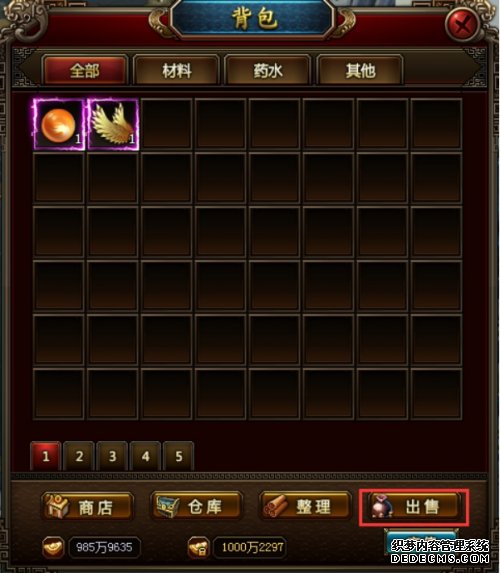Click the gold ingot currency icon

[53, 547]
